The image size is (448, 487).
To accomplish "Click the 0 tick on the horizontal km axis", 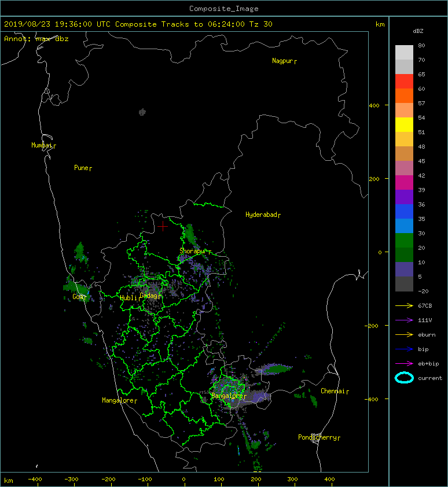I will [184, 479].
